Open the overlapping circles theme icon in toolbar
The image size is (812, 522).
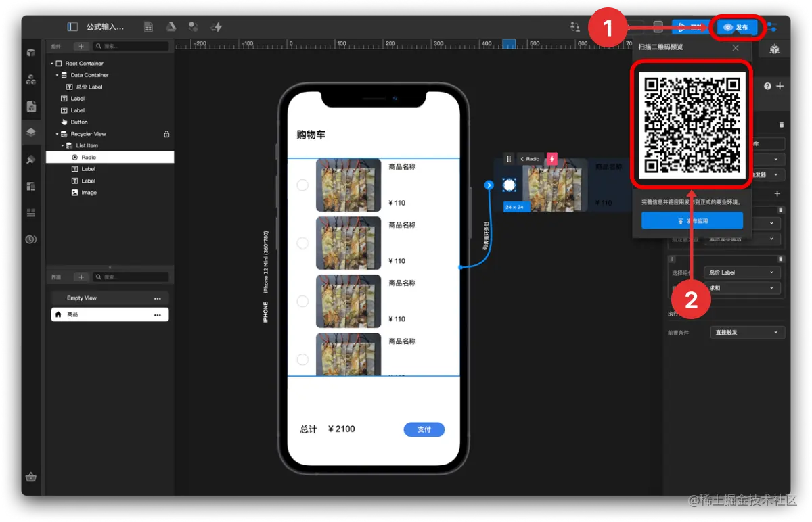click(x=194, y=27)
